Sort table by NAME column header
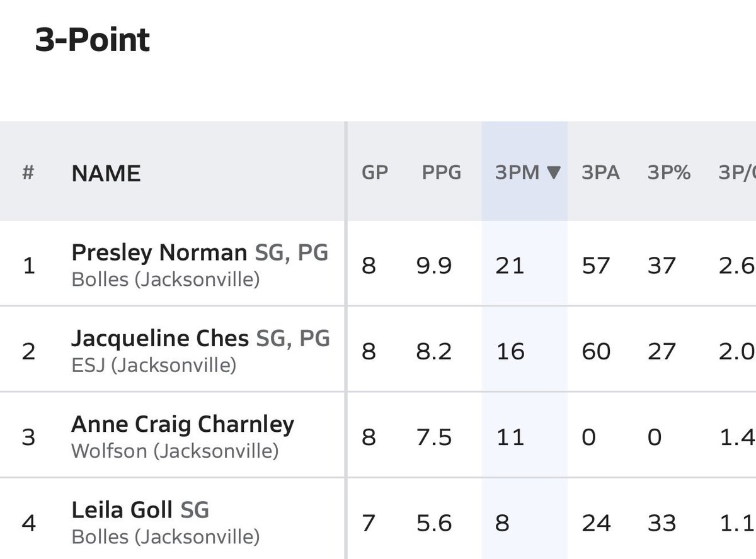This screenshot has width=756, height=559. coord(106,173)
